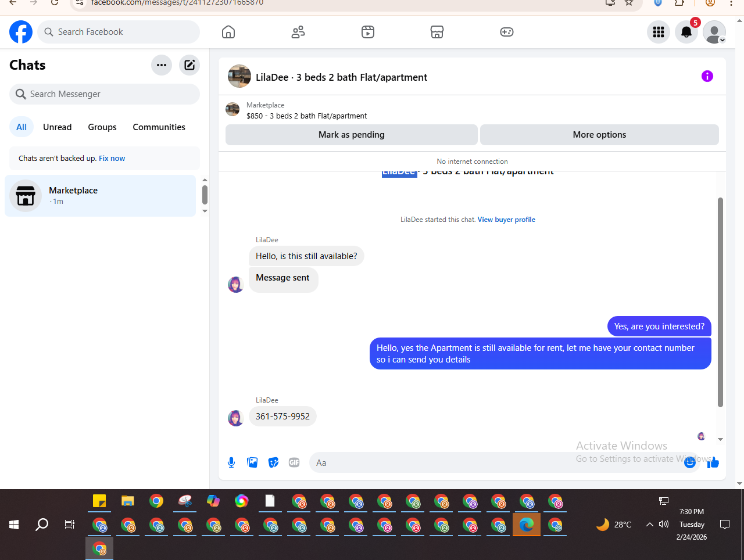
Task: Open the Marketplace chat in list
Action: 101,196
